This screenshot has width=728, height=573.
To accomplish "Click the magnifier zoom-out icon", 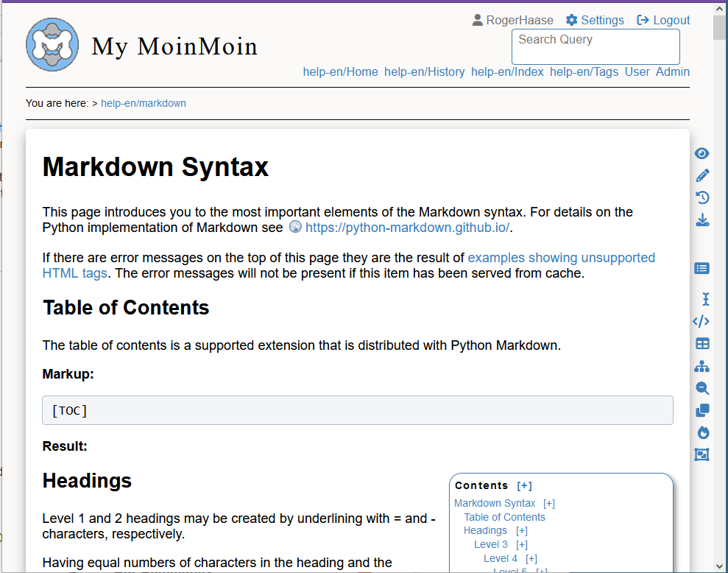I will (x=702, y=388).
